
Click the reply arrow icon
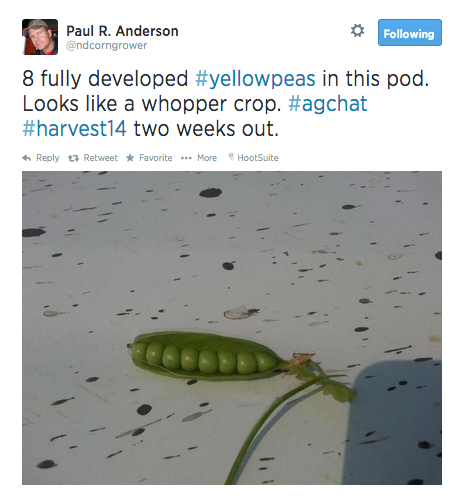pyautogui.click(x=27, y=158)
